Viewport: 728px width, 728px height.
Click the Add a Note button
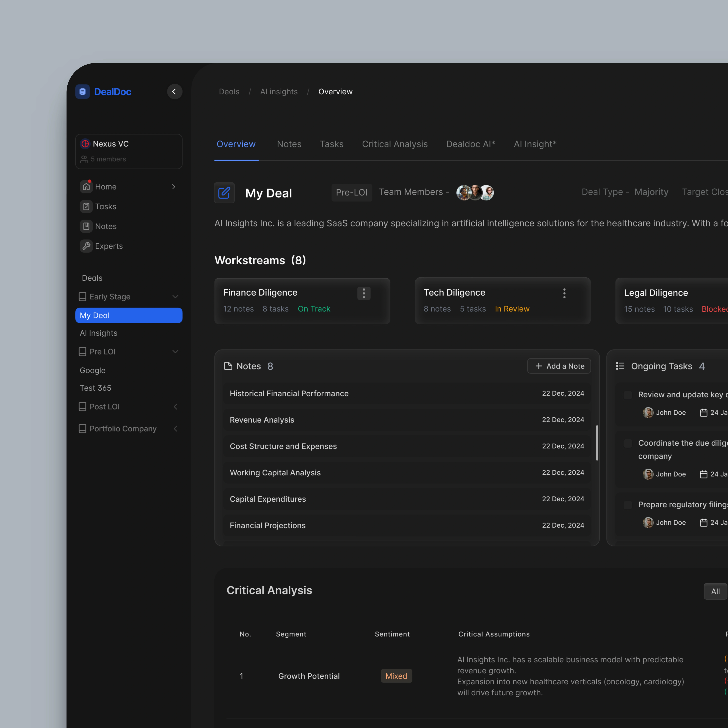tap(559, 366)
